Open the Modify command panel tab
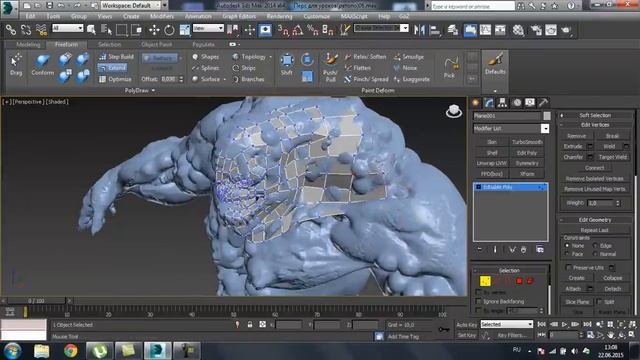The image size is (640, 360). (489, 102)
